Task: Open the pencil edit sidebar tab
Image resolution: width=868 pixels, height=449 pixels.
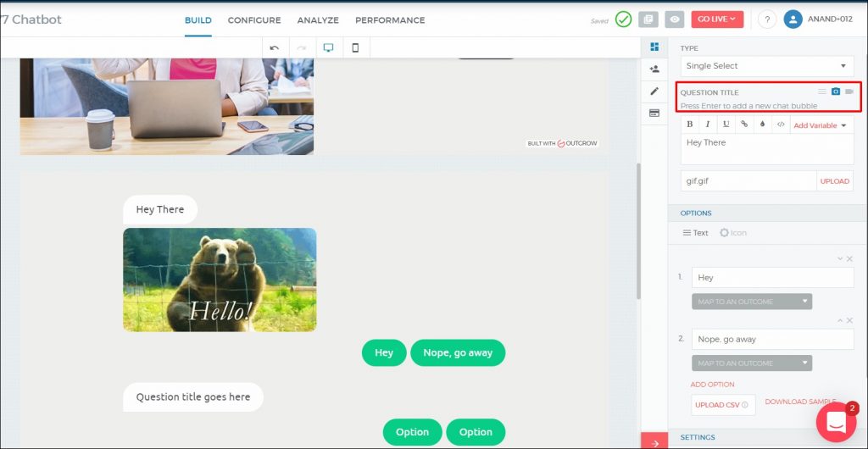Action: tap(654, 91)
